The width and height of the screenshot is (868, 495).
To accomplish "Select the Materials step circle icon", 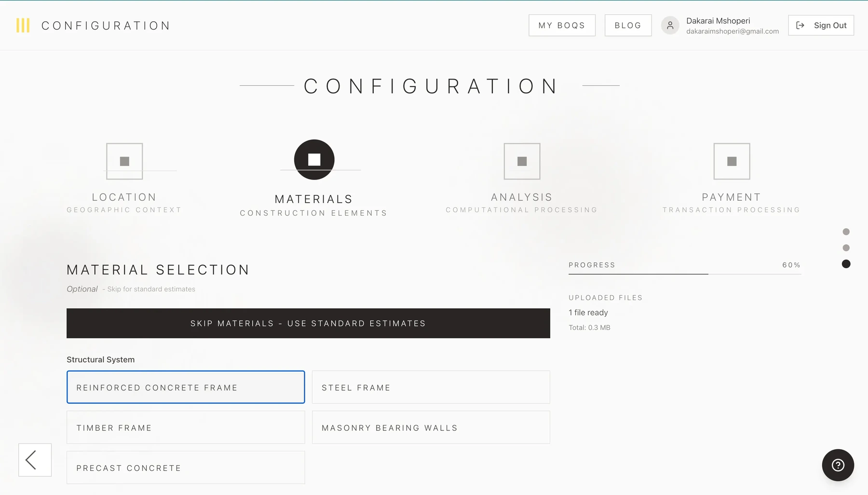I will point(314,160).
